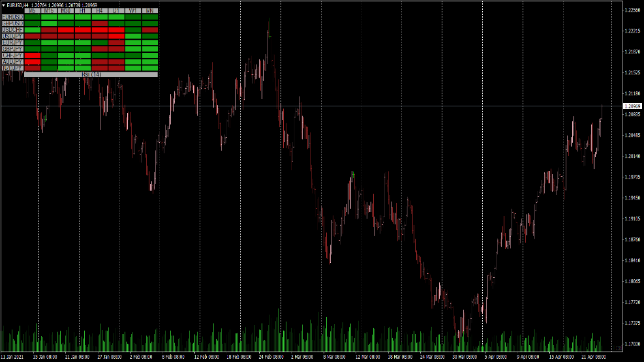Click the GBPUSD H4 heatmap cell
Screen dimensions: 644x362
click(x=99, y=23)
